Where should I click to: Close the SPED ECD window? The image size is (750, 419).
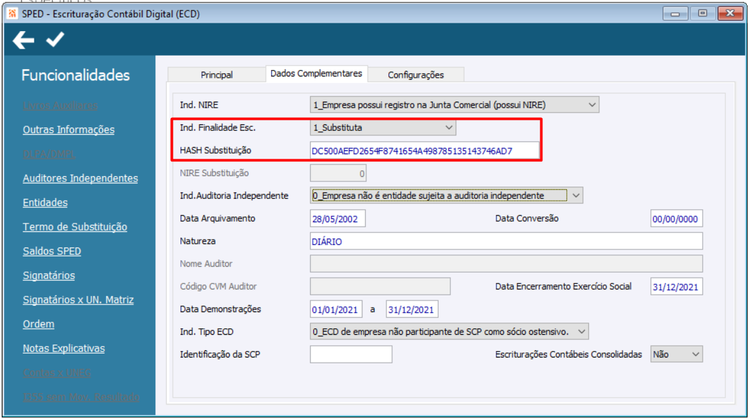click(730, 13)
